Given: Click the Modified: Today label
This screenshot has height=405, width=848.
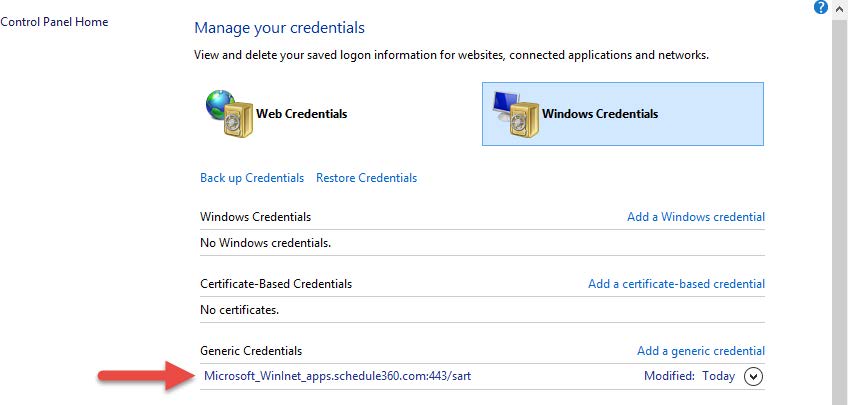Looking at the screenshot, I should 690,376.
